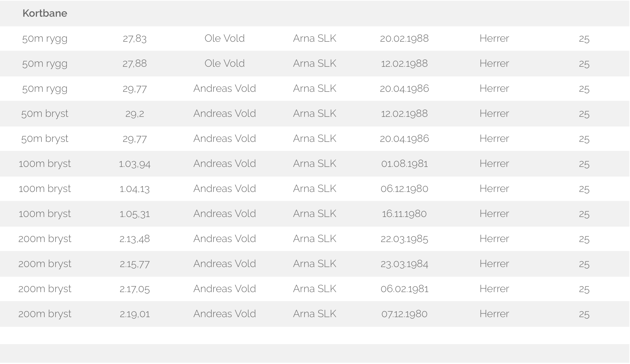Select the 1.03,94 time entry
The width and height of the screenshot is (630, 364).
click(x=135, y=164)
